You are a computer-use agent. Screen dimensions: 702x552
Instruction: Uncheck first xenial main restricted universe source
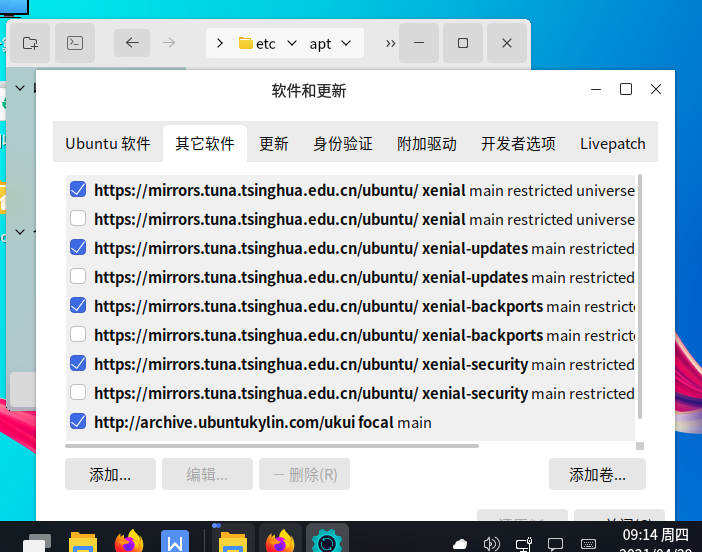pyautogui.click(x=78, y=189)
